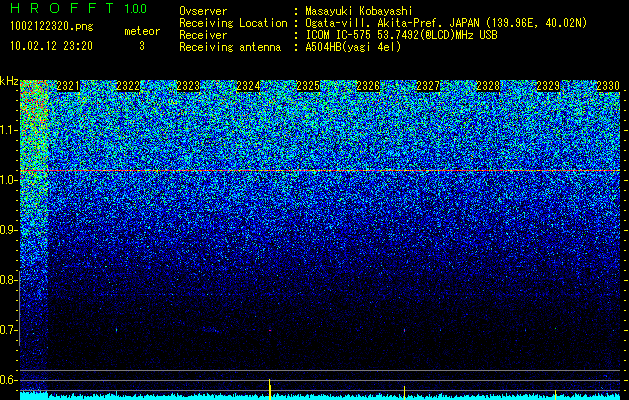Click the HROFFT 1.00 title text

click(x=78, y=8)
